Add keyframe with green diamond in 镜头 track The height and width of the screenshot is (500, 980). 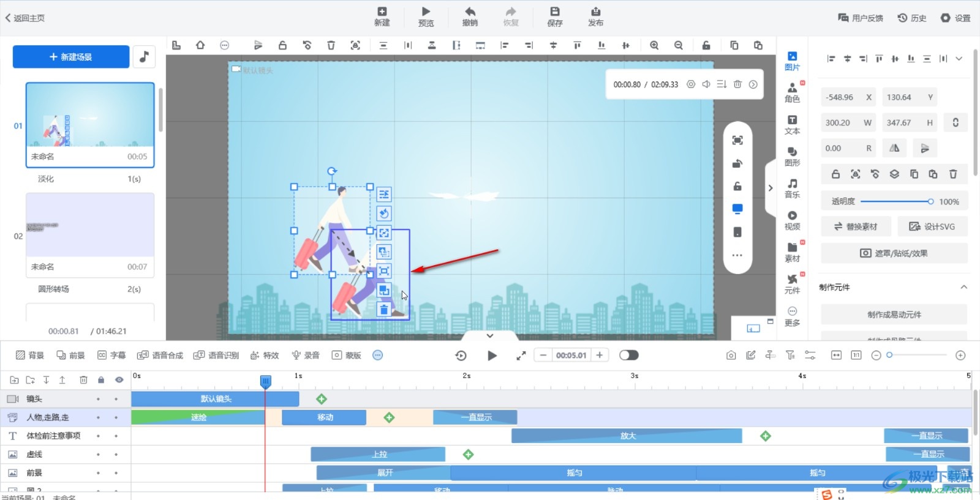321,399
